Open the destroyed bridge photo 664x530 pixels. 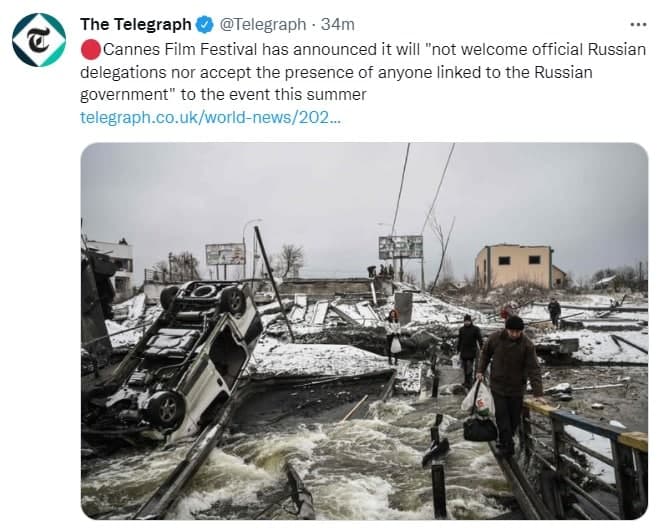[364, 331]
